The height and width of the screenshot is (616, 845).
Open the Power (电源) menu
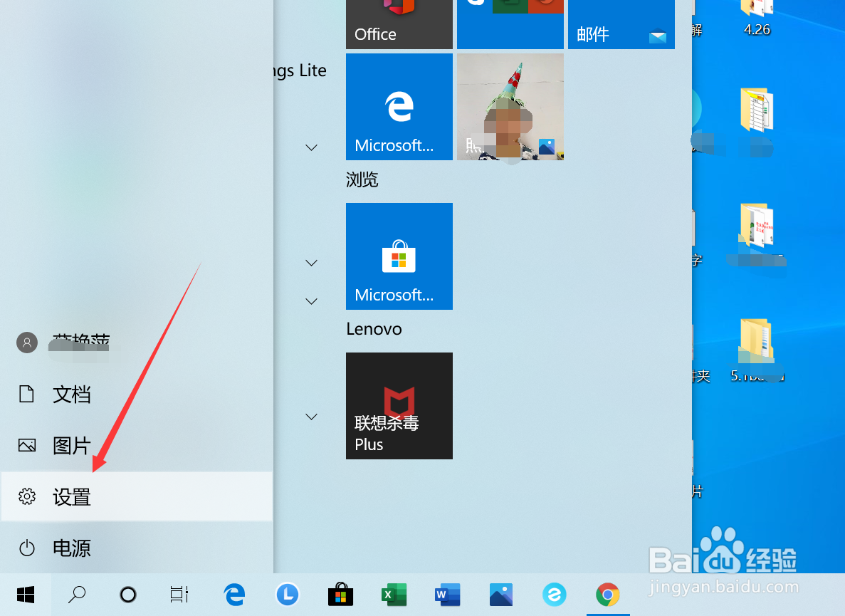pos(137,548)
